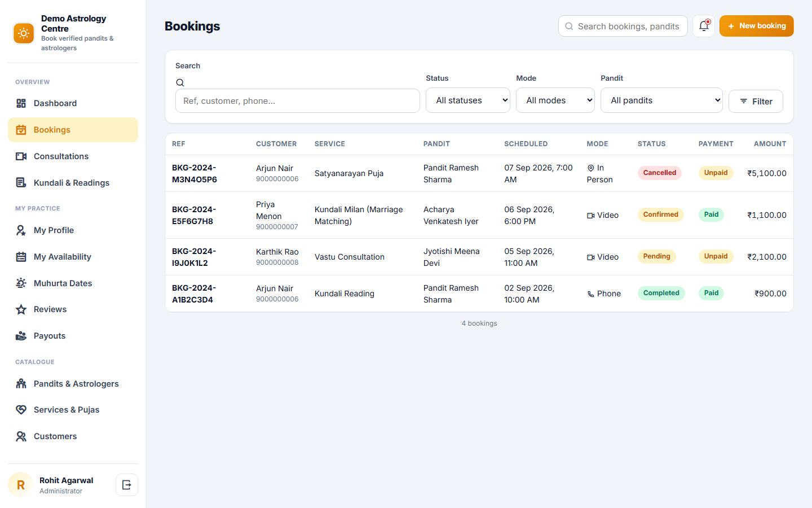Go to Consultations page
This screenshot has width=812, height=508.
tap(73, 156)
